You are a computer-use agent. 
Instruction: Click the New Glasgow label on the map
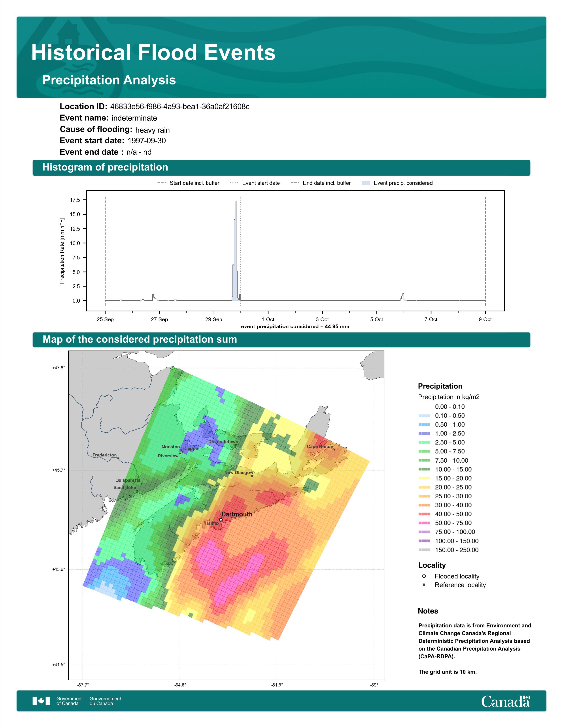click(x=239, y=473)
